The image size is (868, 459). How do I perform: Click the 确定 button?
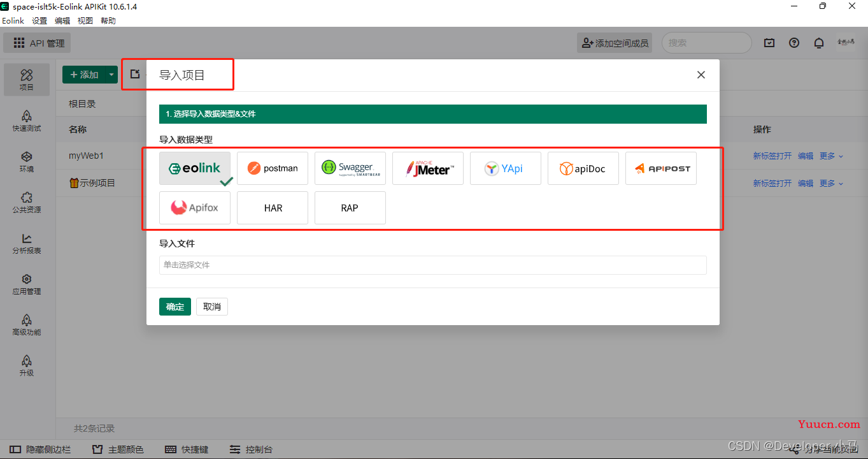tap(175, 307)
